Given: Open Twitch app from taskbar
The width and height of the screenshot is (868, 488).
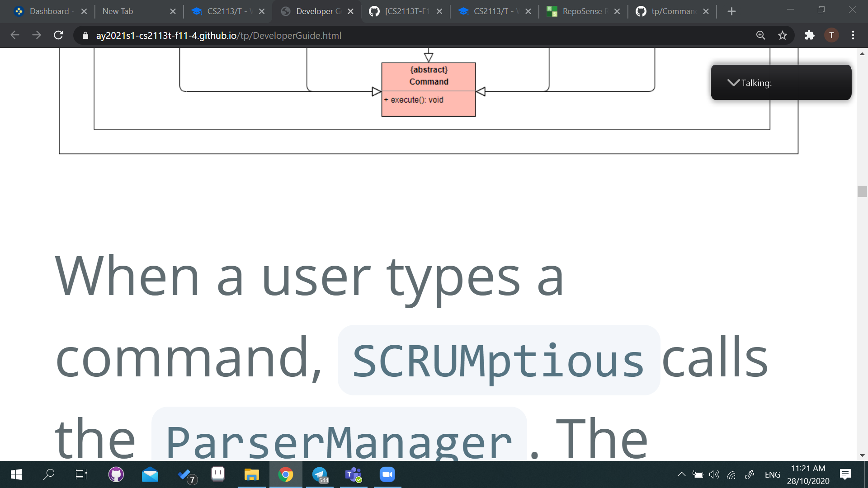Looking at the screenshot, I should pos(218,474).
